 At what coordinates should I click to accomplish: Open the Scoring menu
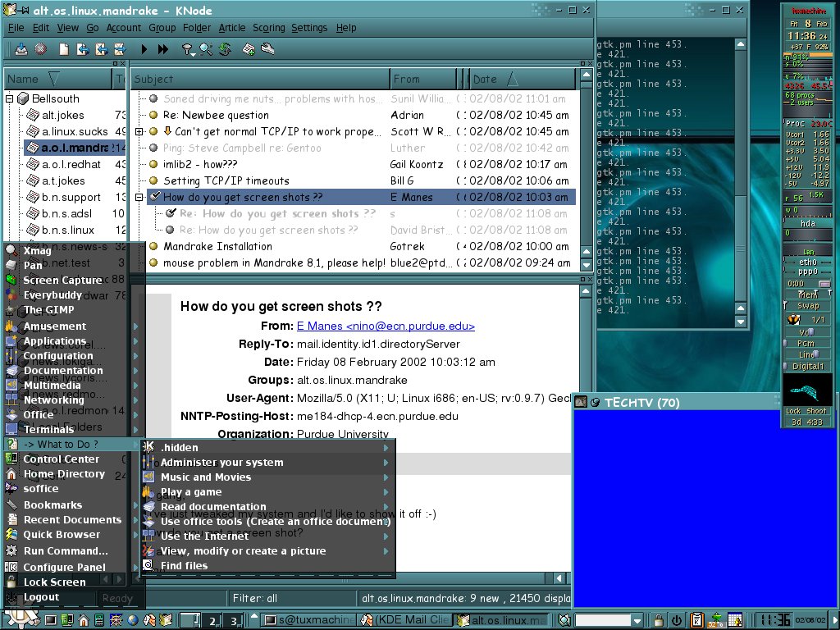[x=269, y=27]
